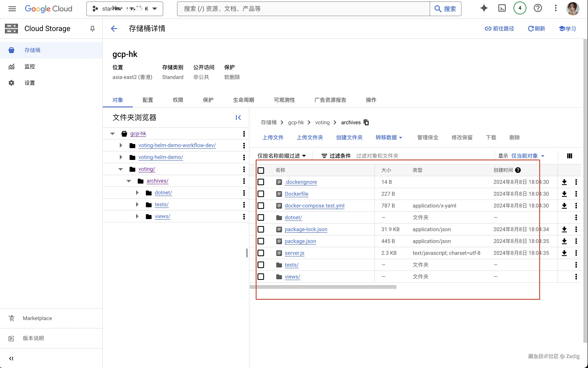
Task: Open column display options icon
Action: tap(569, 156)
